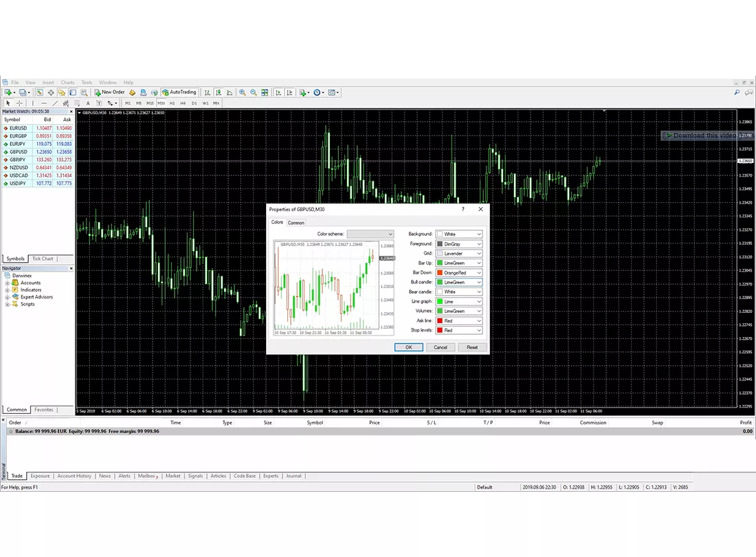Screen dimensions: 756x557
Task: Toggle chart shift icon
Action: pos(289,93)
